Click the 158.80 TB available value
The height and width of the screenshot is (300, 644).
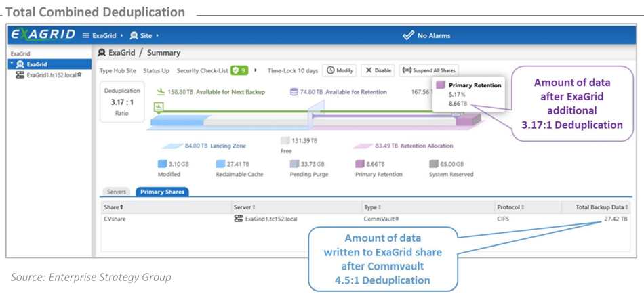(180, 92)
